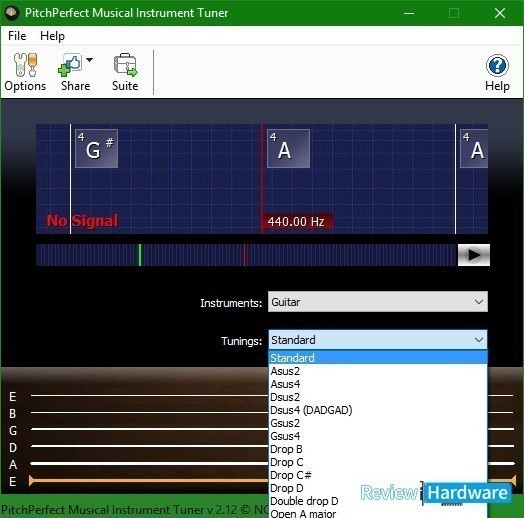
Task: Expand the Share dropdown arrow
Action: click(x=89, y=60)
